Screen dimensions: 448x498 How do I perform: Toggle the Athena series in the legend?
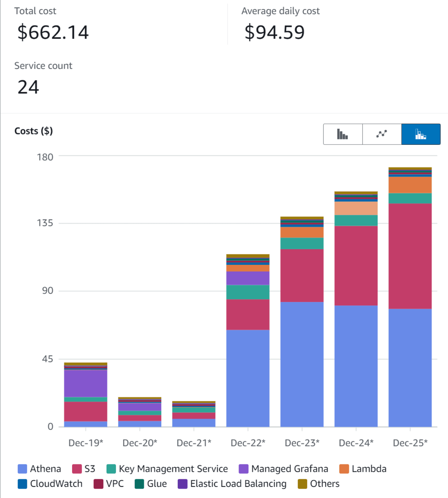[x=46, y=469]
